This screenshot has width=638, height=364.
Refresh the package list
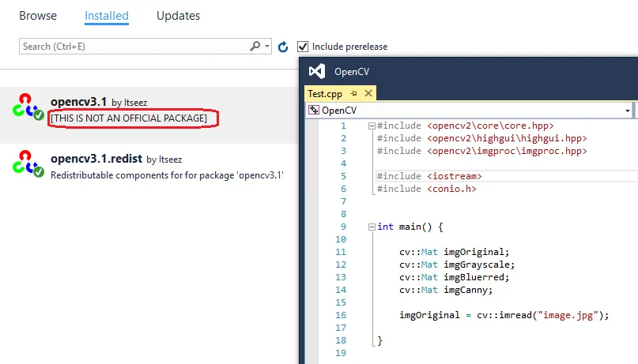tap(283, 47)
